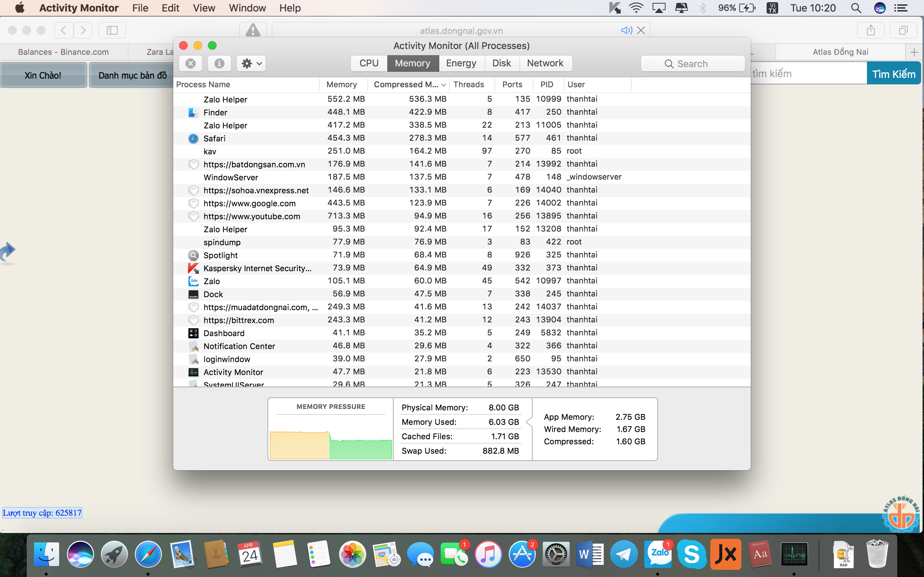Image resolution: width=924 pixels, height=577 pixels.
Task: Sort processes by Threads column header
Action: (468, 84)
